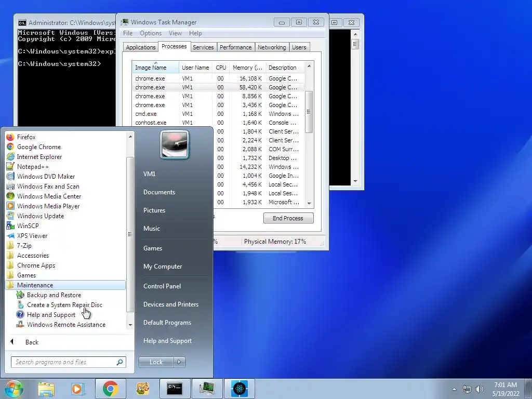
Task: Select the cmd.exe process row
Action: tap(218, 114)
